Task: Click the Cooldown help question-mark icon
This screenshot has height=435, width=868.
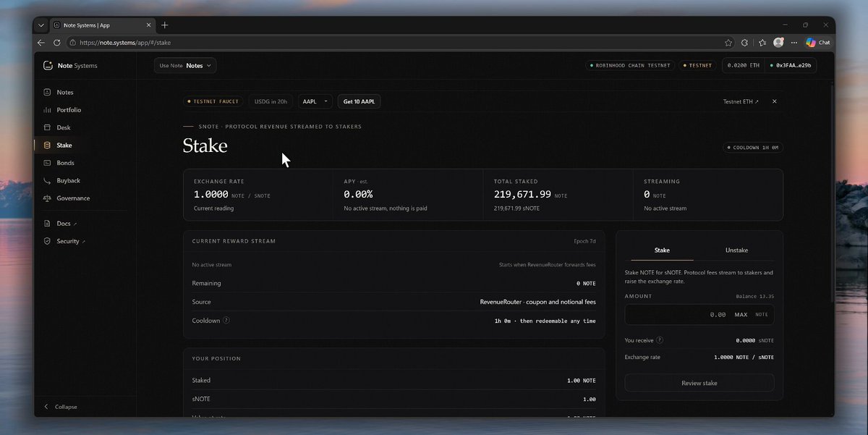Action: [x=226, y=321]
